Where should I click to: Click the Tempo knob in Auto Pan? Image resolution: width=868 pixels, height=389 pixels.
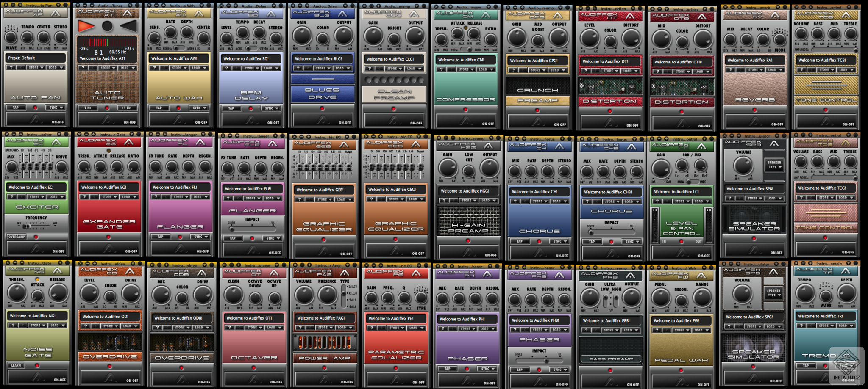click(27, 37)
